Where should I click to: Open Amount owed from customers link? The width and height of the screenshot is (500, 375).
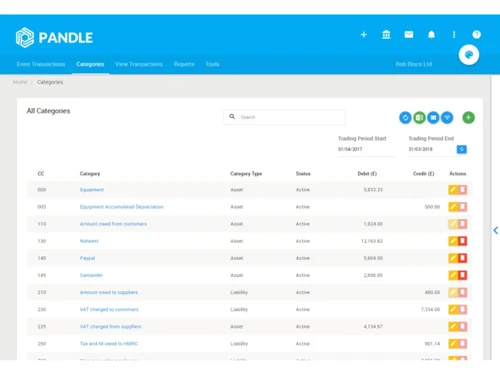(x=113, y=224)
